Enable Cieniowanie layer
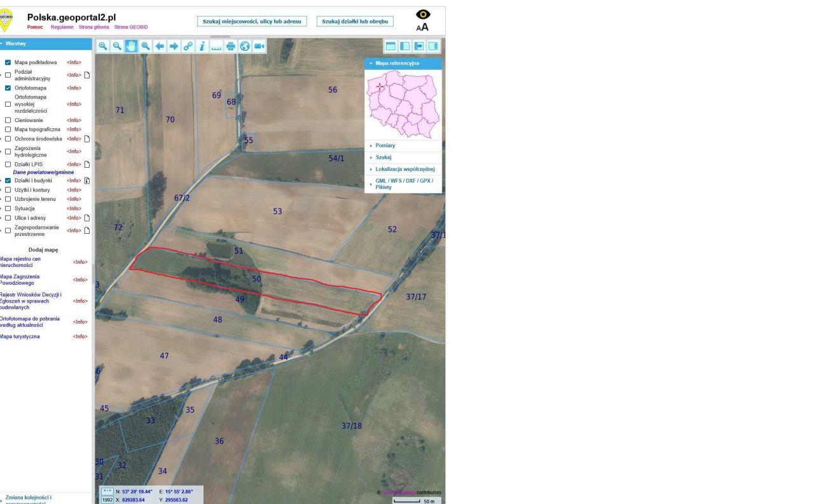This screenshot has width=814, height=504. (x=8, y=120)
